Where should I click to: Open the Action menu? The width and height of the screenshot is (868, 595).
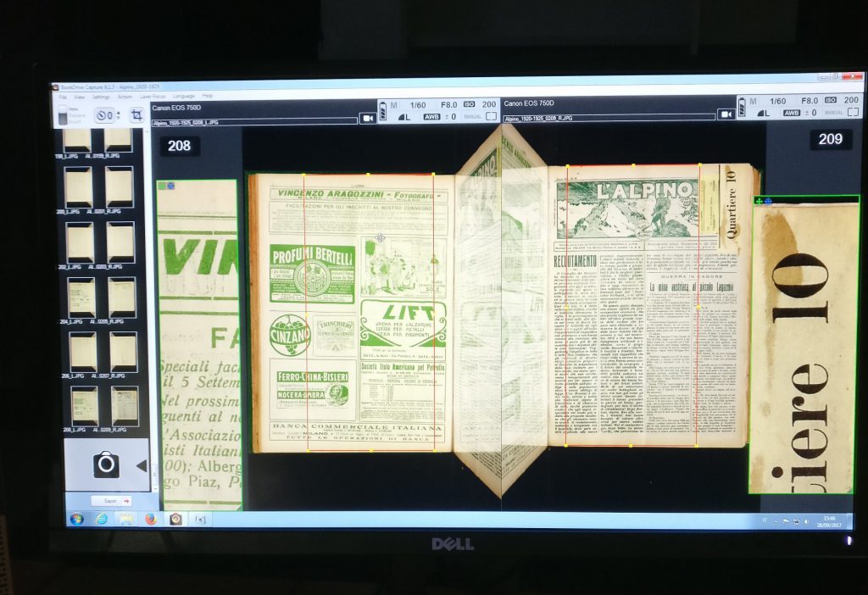coord(125,97)
